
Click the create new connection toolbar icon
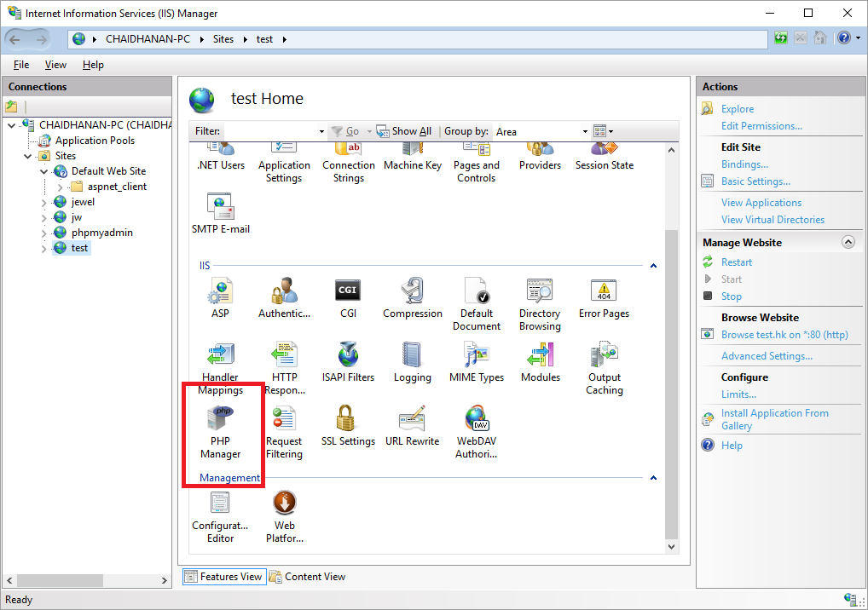point(12,106)
